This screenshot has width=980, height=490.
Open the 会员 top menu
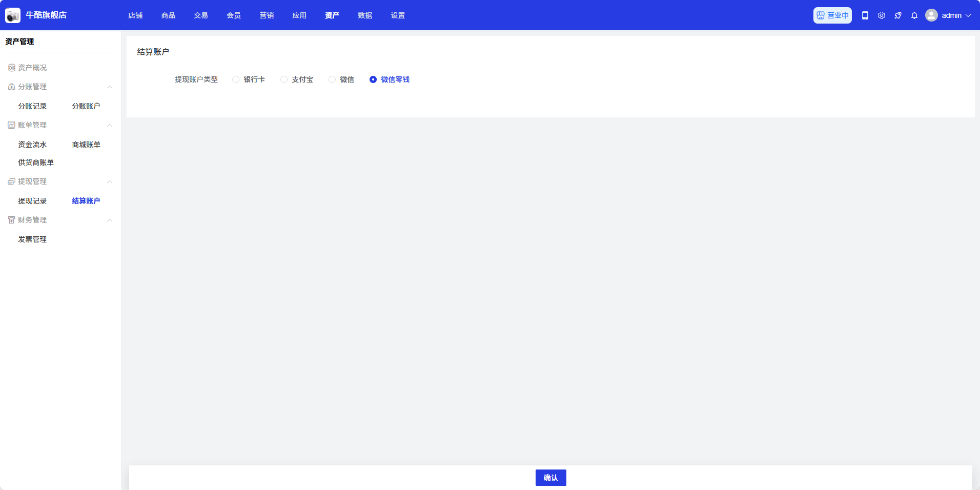click(234, 15)
